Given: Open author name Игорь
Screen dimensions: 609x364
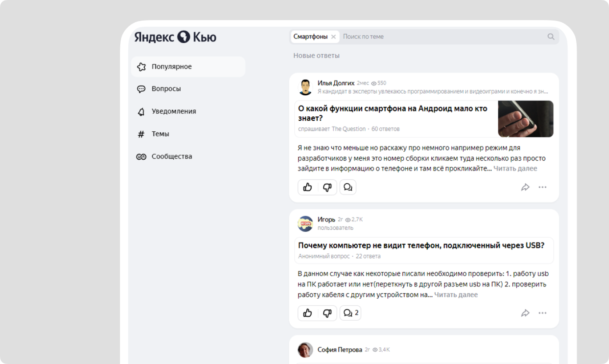Looking at the screenshot, I should (x=326, y=220).
